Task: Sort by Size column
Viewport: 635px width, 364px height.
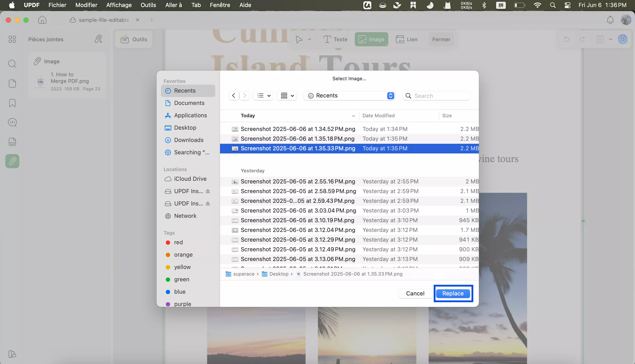Action: point(459,116)
